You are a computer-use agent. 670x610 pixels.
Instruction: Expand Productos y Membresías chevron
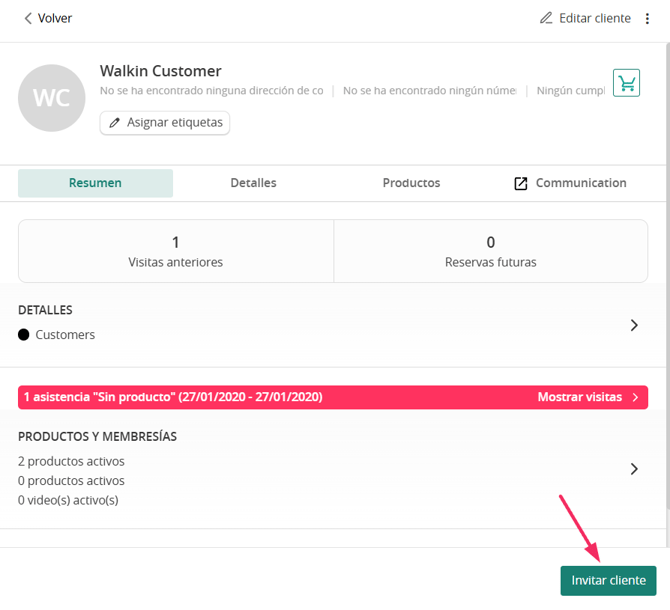(634, 469)
